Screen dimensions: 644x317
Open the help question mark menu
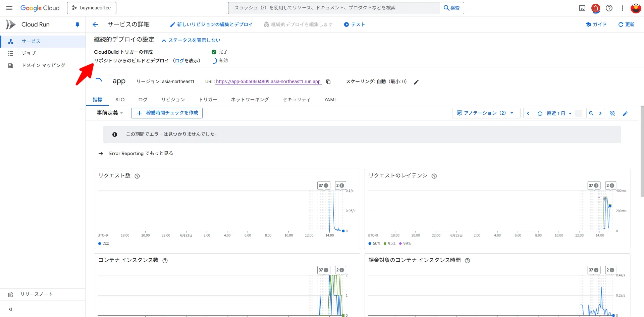click(609, 8)
